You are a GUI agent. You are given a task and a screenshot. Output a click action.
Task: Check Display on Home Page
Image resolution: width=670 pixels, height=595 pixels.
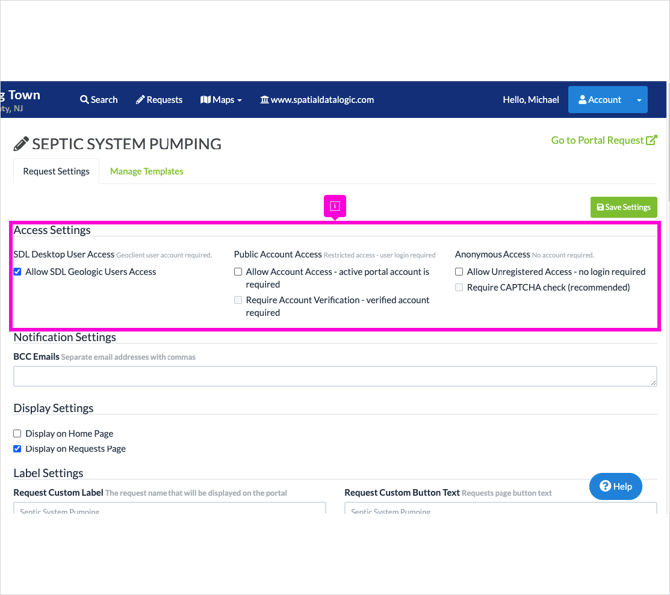(17, 433)
